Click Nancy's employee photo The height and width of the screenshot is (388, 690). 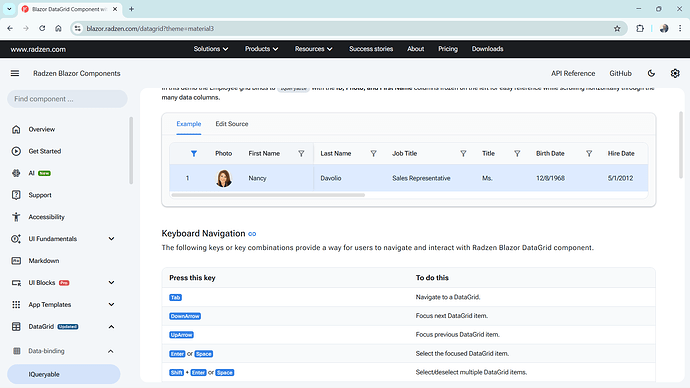(224, 178)
